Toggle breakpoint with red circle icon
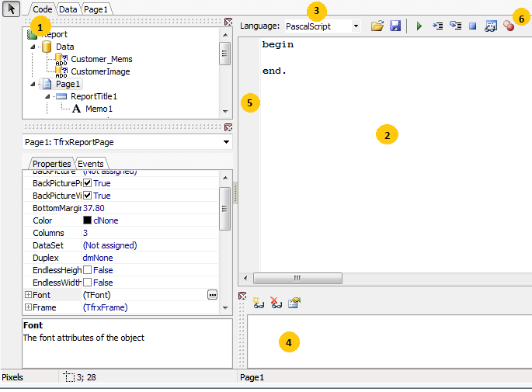 [509, 26]
